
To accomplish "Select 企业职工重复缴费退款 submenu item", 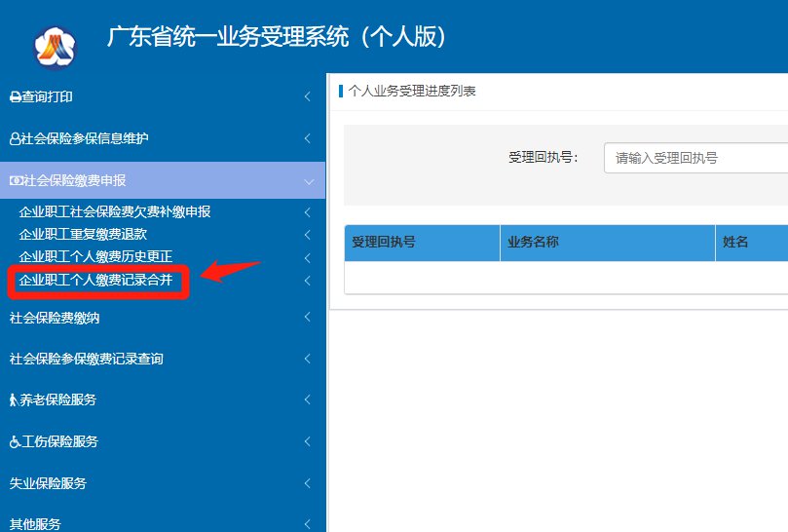I will (83, 234).
